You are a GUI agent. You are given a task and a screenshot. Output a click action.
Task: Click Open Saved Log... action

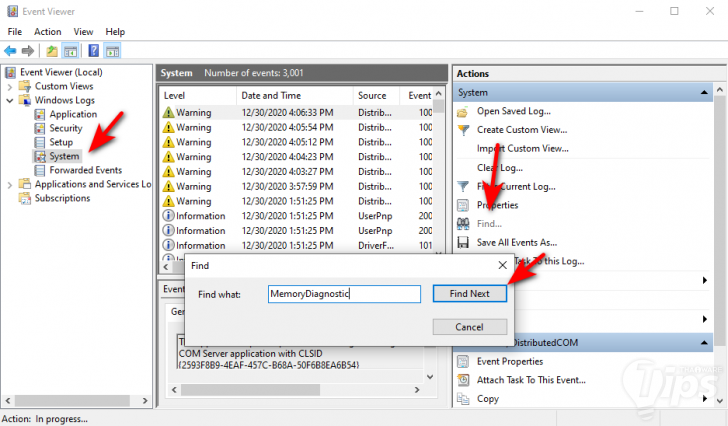(x=514, y=111)
